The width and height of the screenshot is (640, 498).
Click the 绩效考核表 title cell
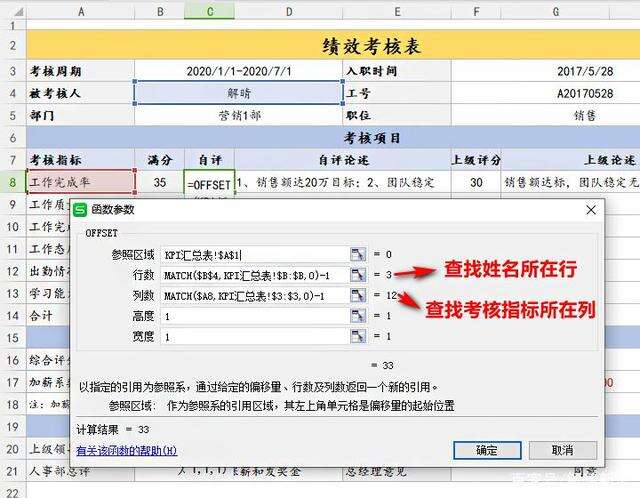coord(333,45)
